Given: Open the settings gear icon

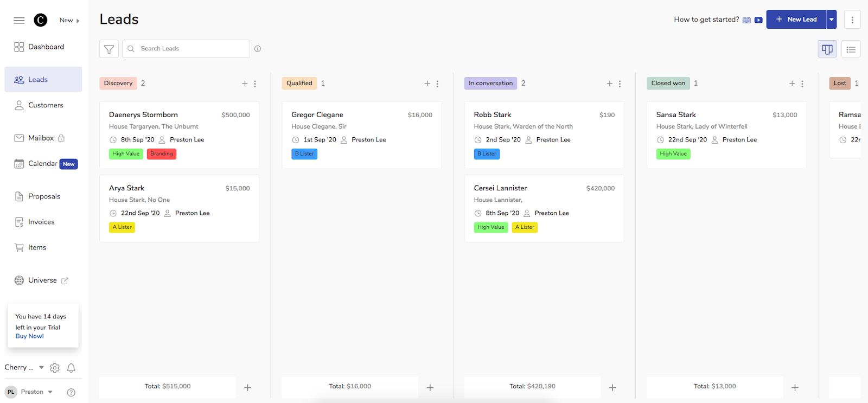Looking at the screenshot, I should 55,368.
